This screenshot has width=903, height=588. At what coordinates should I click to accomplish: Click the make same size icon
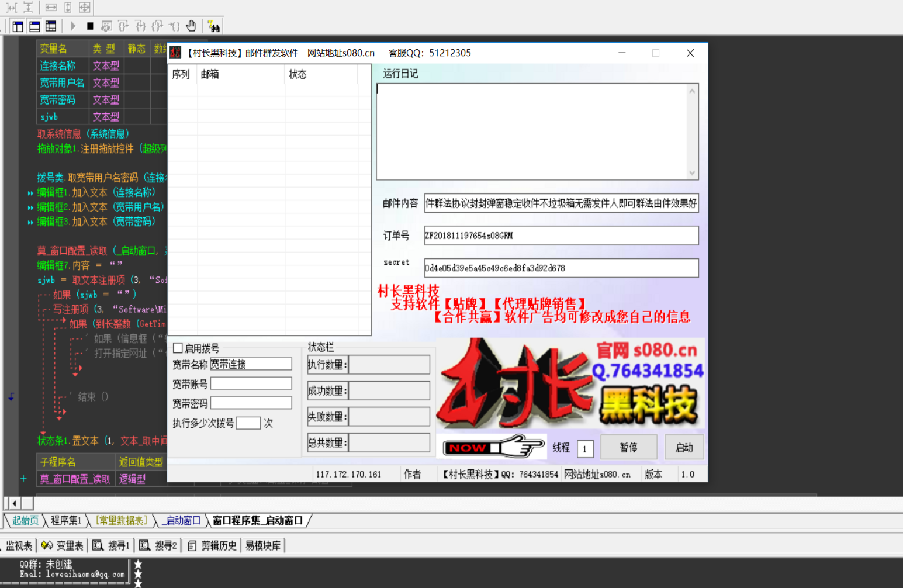(x=85, y=8)
